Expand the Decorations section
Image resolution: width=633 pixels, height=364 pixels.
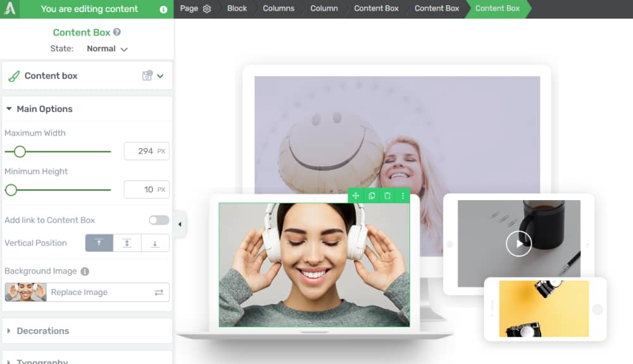(x=9, y=331)
